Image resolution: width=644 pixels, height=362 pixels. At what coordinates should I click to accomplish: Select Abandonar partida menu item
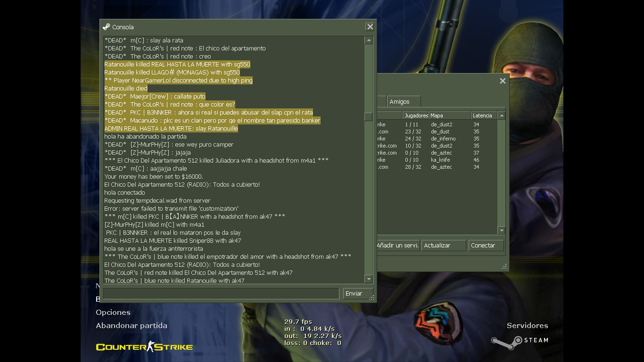pos(132,325)
